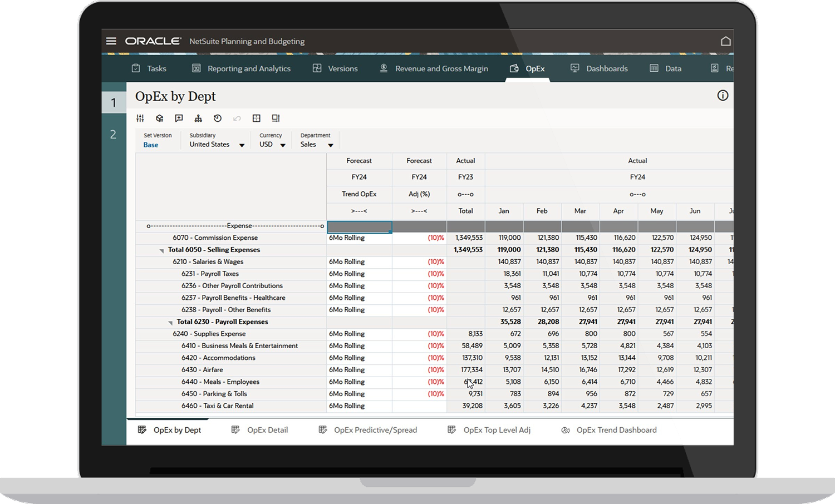Open the sliders settings icon in form toolbar

140,118
